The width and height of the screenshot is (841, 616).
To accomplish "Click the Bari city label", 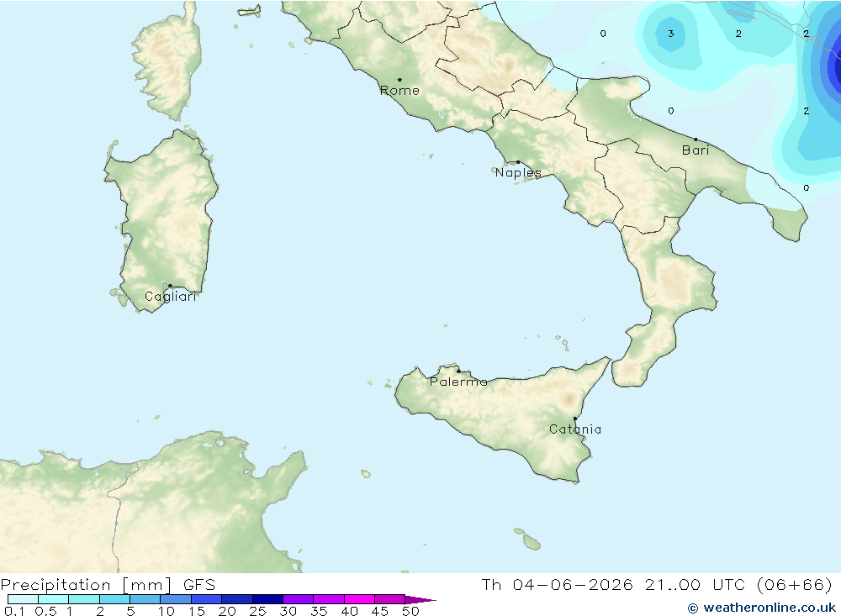I will [696, 150].
